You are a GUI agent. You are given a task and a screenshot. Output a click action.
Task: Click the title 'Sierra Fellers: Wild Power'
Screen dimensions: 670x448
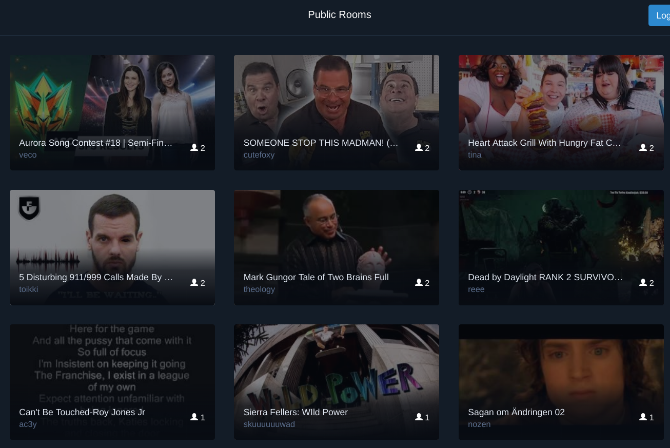pos(295,412)
